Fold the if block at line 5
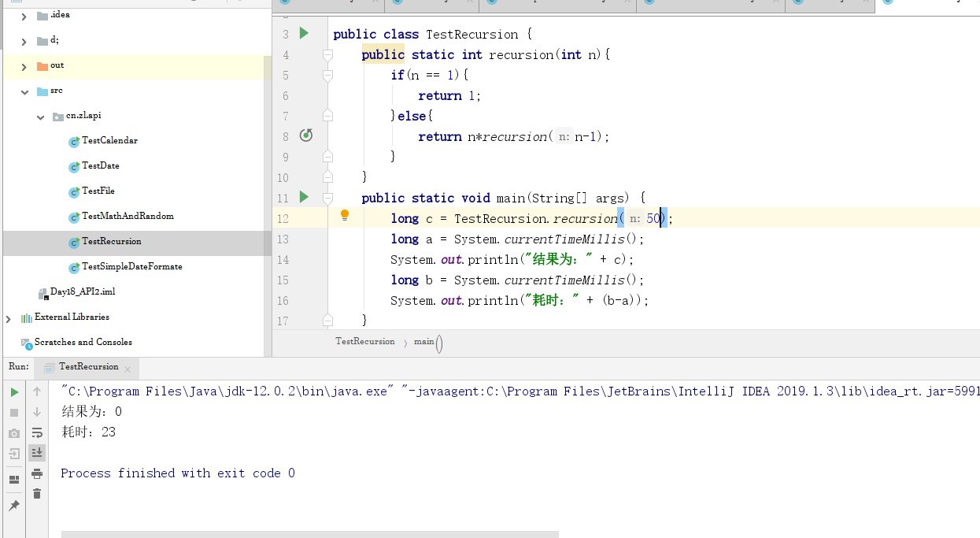 point(327,75)
